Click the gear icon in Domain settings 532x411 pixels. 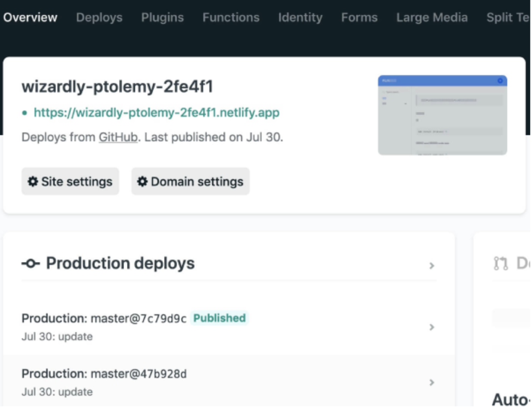tap(142, 182)
